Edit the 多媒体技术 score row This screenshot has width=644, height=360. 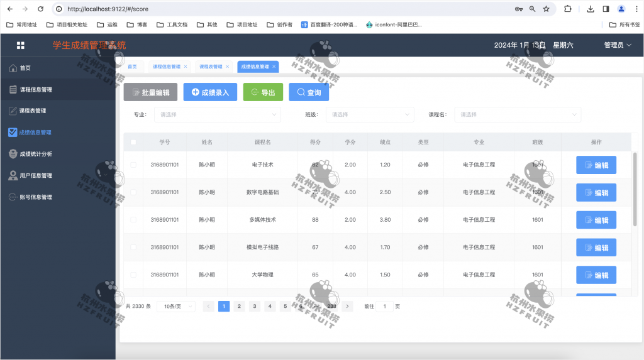point(596,220)
